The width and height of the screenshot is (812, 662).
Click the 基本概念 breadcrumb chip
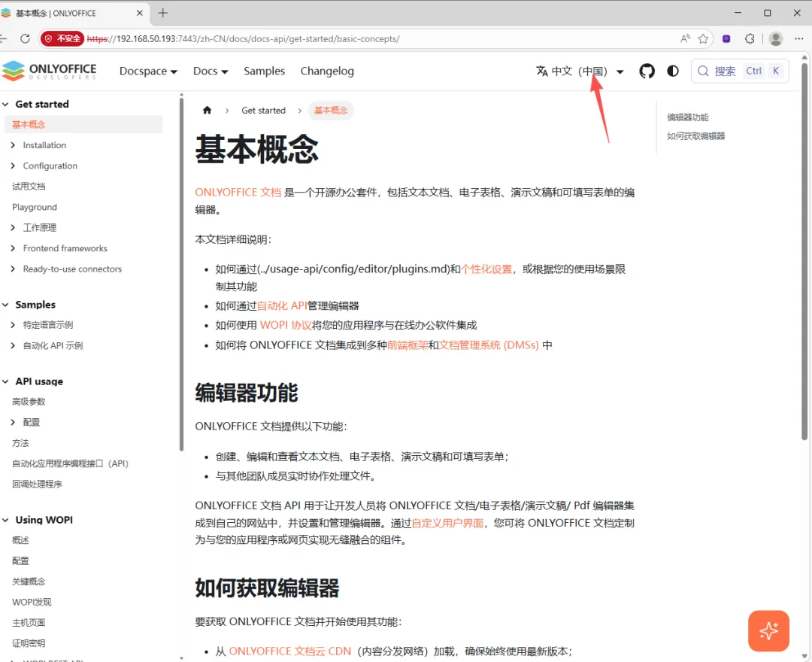click(331, 111)
